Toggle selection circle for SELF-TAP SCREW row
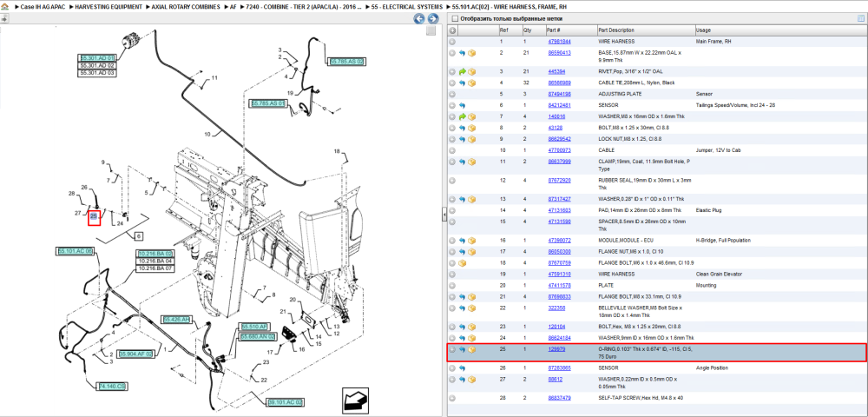868x417 pixels. click(453, 398)
